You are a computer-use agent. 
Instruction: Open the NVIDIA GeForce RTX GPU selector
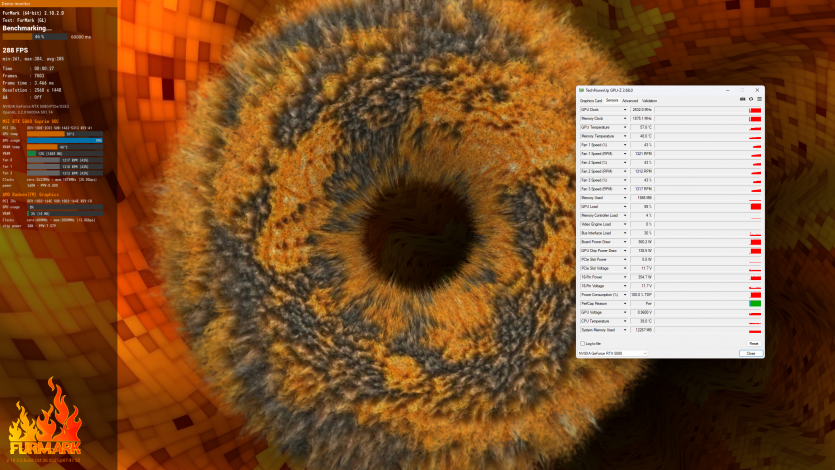point(613,353)
